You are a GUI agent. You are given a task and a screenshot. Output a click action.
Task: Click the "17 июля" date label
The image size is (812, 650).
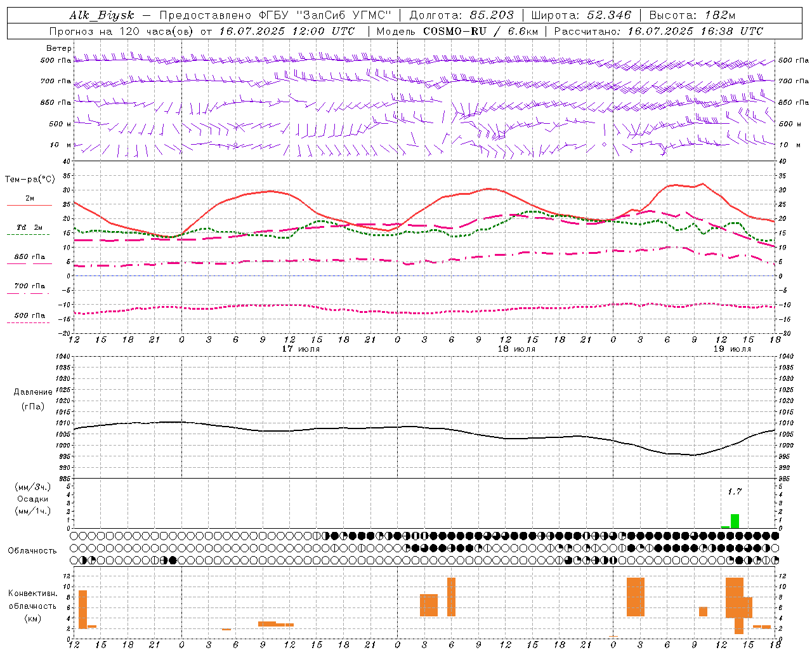301,349
